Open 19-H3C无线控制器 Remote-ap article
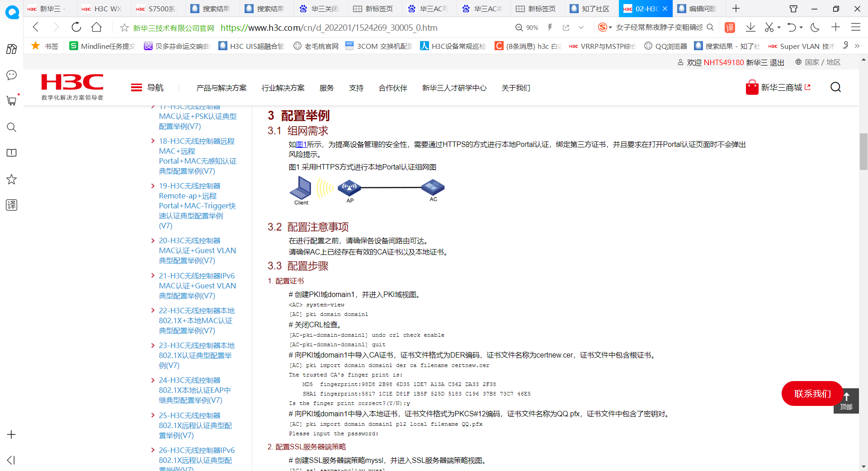This screenshot has height=471, width=868. tap(198, 206)
